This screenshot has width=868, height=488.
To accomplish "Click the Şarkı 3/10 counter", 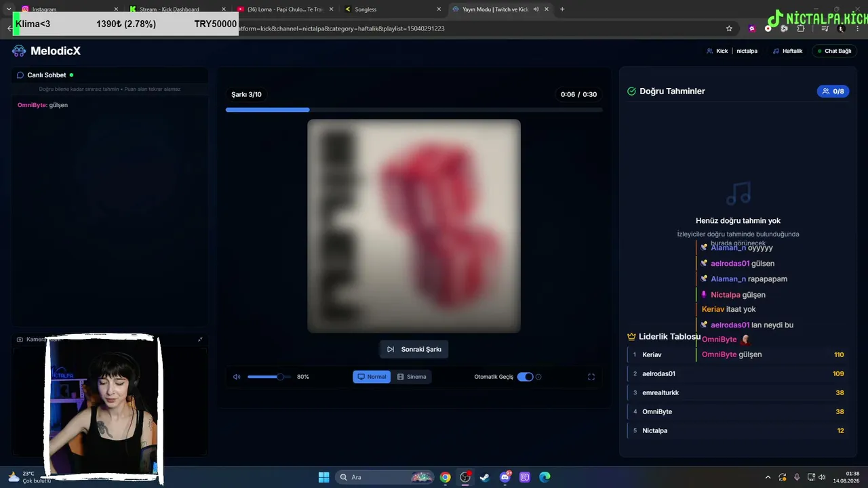I will pyautogui.click(x=246, y=94).
